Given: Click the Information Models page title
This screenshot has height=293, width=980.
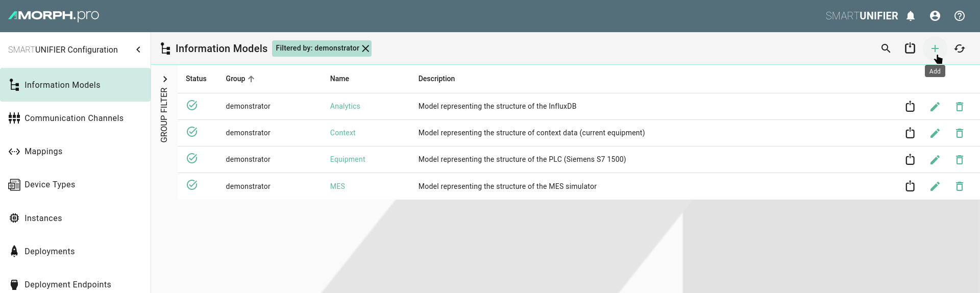Looking at the screenshot, I should pyautogui.click(x=222, y=48).
